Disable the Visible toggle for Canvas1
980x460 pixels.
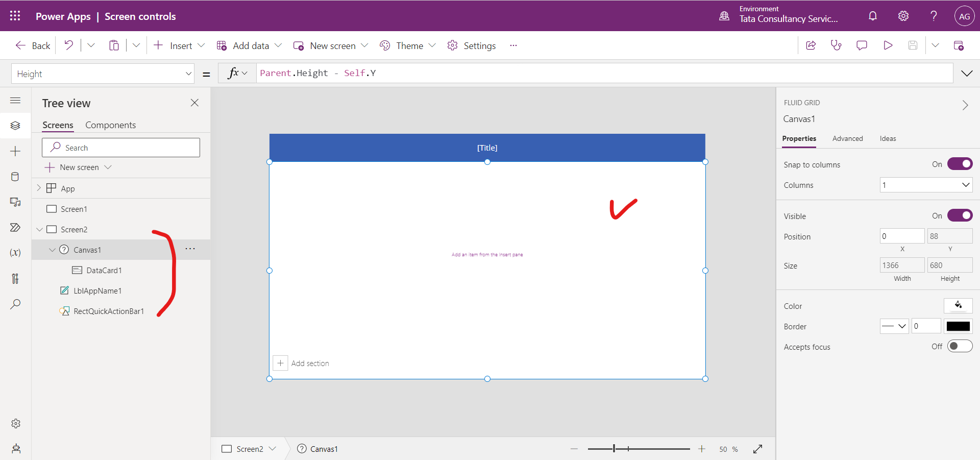point(960,215)
